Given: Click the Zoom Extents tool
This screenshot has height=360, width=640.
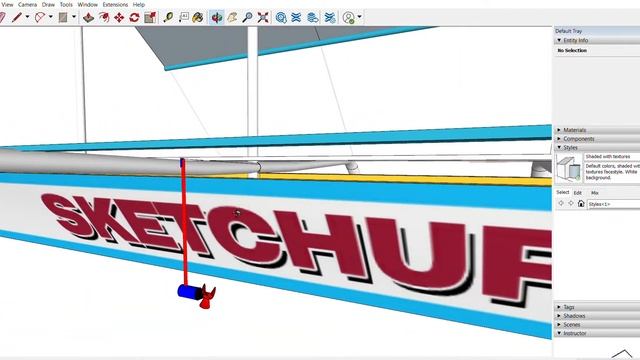Looking at the screenshot, I should pyautogui.click(x=263, y=18).
